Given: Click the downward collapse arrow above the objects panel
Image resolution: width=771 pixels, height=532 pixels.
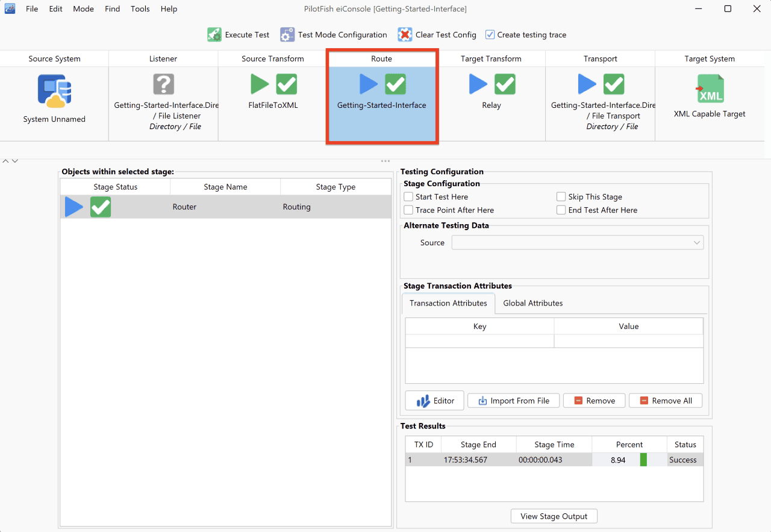Looking at the screenshot, I should [x=15, y=161].
